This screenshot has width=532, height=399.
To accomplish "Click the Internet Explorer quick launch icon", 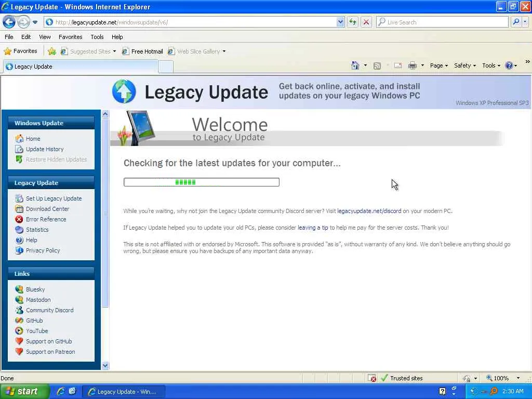I will (61, 391).
